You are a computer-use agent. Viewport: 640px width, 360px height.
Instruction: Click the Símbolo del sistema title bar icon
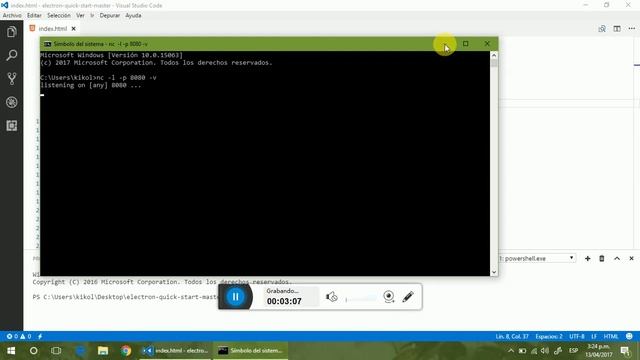(47, 44)
